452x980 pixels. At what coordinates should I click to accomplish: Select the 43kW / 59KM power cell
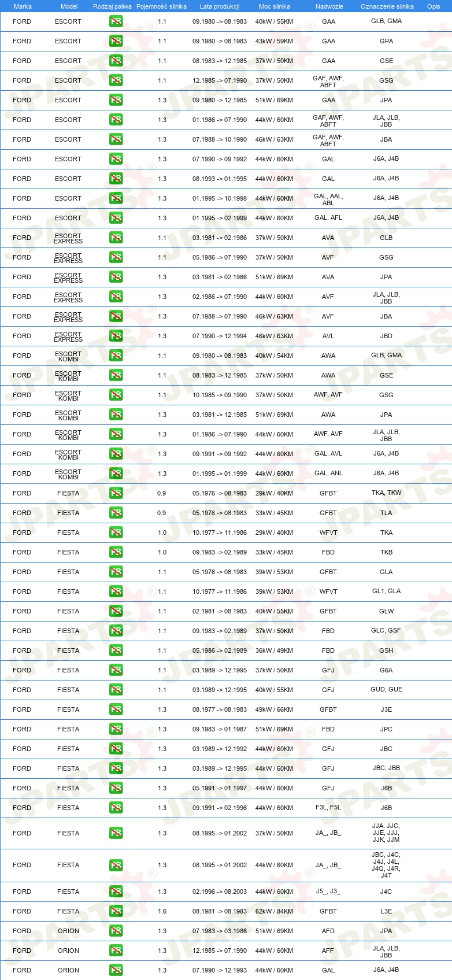click(274, 41)
